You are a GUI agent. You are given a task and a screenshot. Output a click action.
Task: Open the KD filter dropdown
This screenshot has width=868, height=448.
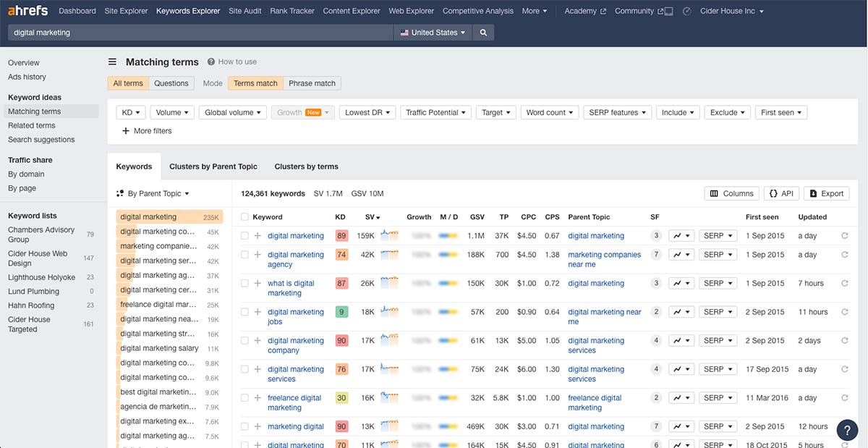(x=130, y=112)
